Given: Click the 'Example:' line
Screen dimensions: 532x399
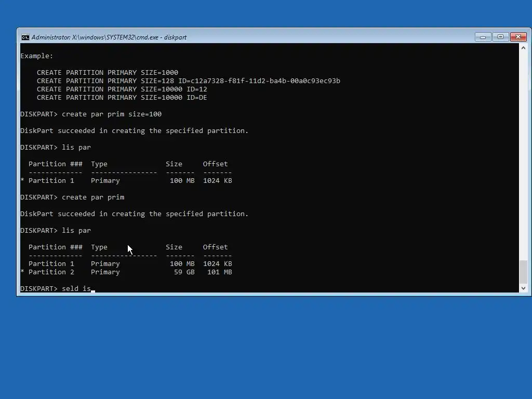Looking at the screenshot, I should [x=37, y=56].
